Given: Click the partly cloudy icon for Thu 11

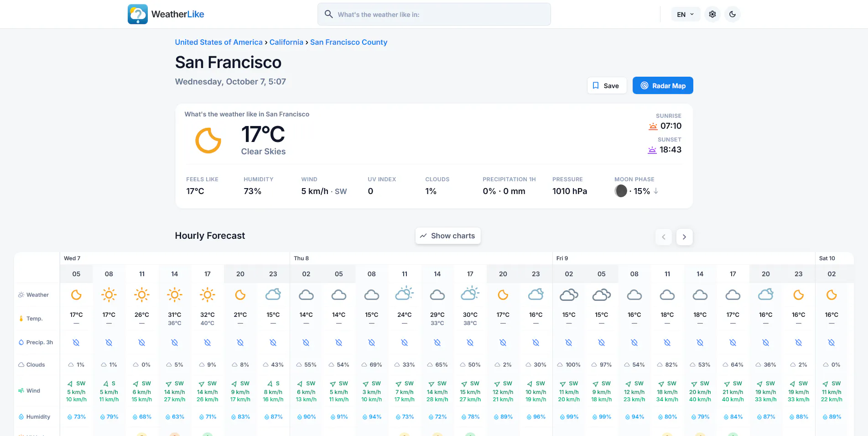Looking at the screenshot, I should [404, 294].
